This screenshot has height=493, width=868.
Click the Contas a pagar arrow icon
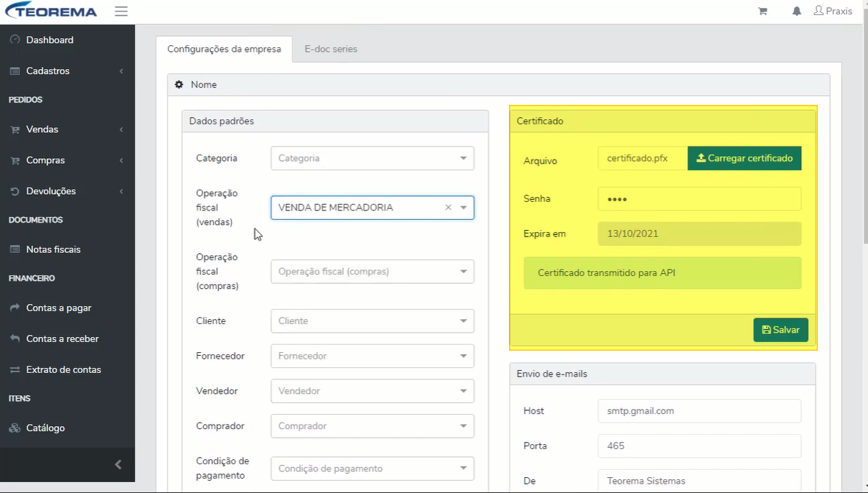pos(14,308)
